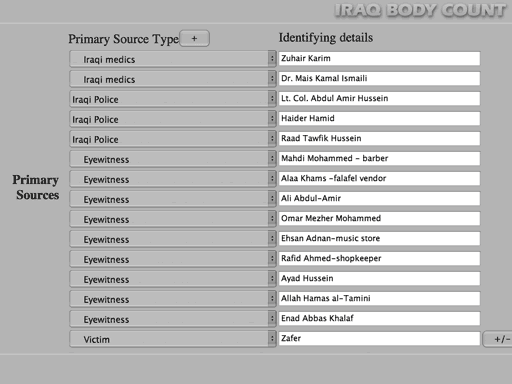Click the Allah Hamas al-Tamini field
The image size is (512, 384).
pyautogui.click(x=379, y=299)
